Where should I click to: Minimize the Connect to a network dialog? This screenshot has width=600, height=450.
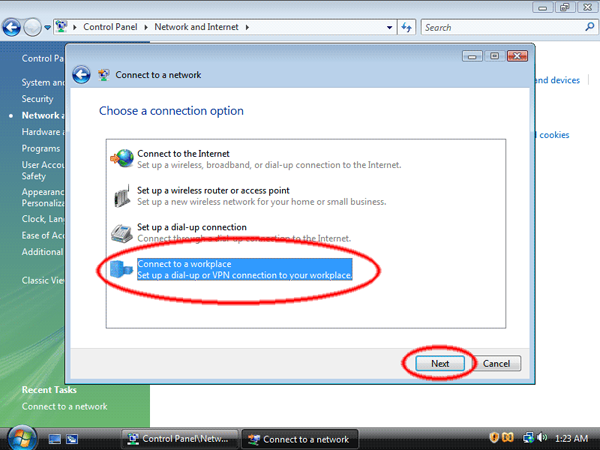(472, 56)
